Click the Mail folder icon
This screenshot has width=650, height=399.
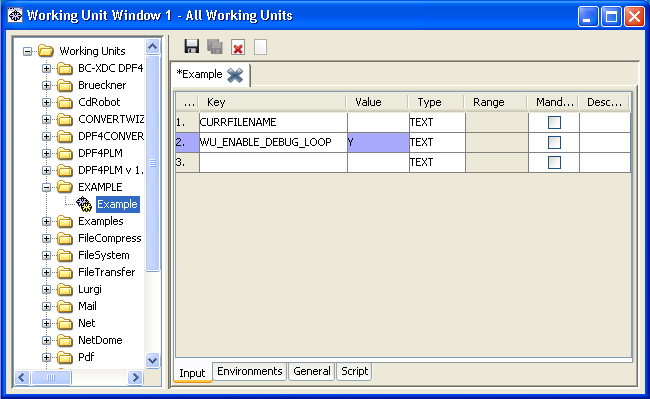point(65,306)
